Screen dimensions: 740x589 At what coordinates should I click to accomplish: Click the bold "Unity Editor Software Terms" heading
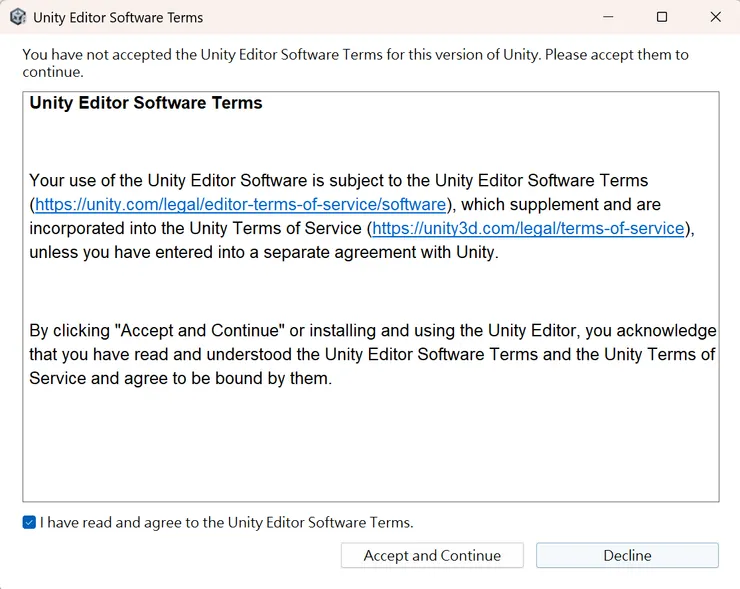click(146, 103)
